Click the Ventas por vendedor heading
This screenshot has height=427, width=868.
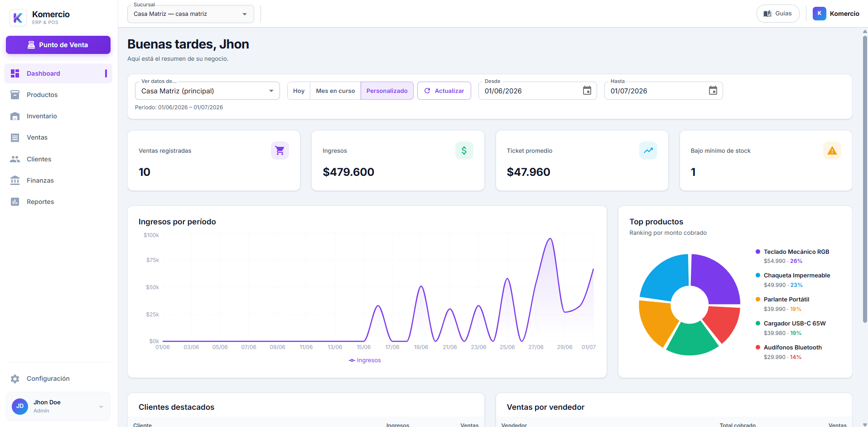click(x=545, y=407)
